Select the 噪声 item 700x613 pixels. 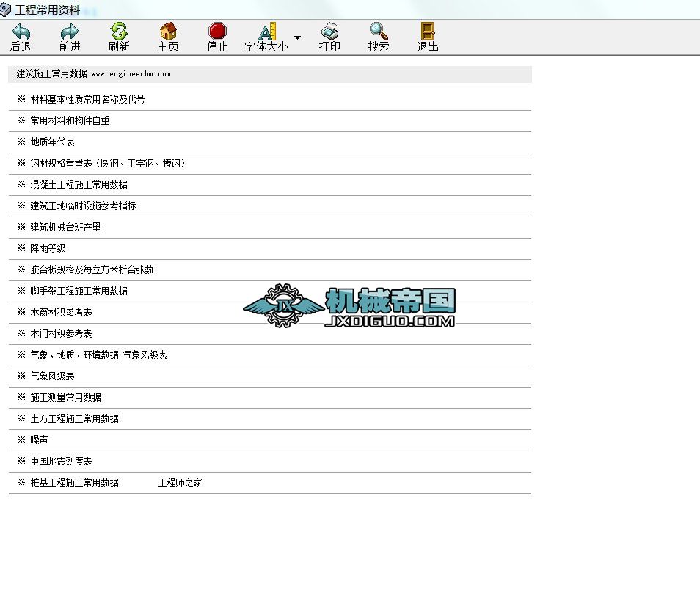[39, 440]
